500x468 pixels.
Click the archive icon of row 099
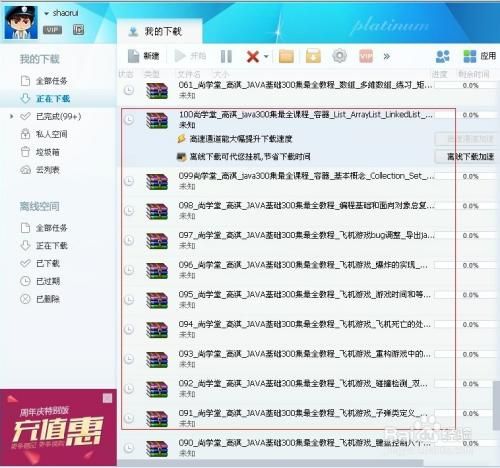coord(157,182)
